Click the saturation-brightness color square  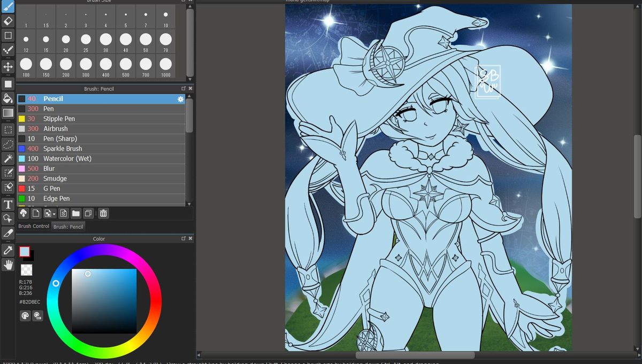point(104,301)
